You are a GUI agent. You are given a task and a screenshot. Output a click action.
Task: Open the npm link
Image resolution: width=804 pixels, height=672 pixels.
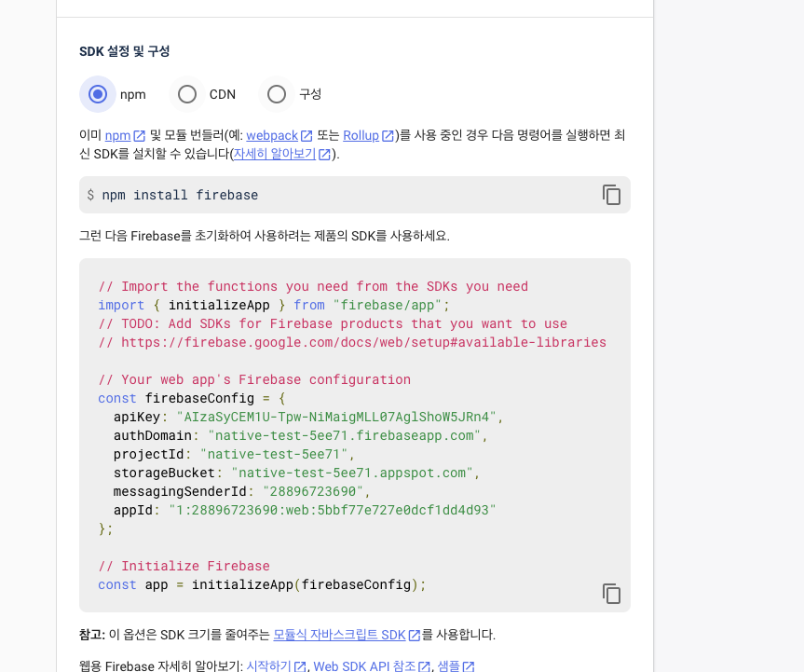(125, 135)
